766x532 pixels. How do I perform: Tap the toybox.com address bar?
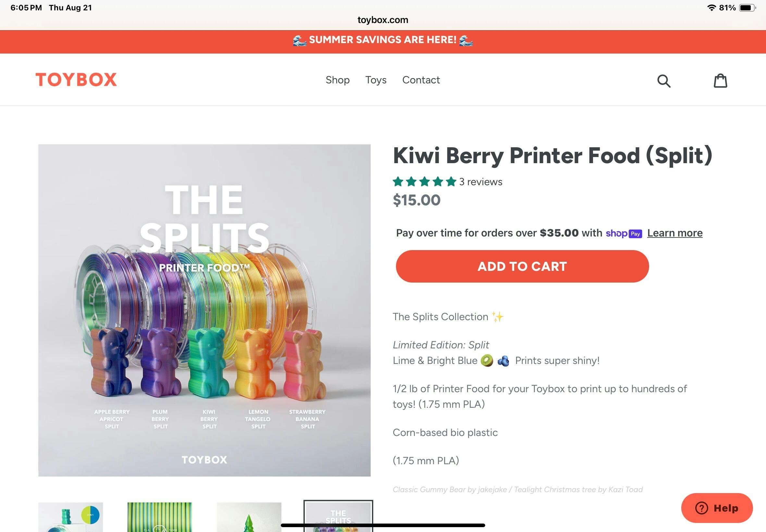pyautogui.click(x=383, y=20)
